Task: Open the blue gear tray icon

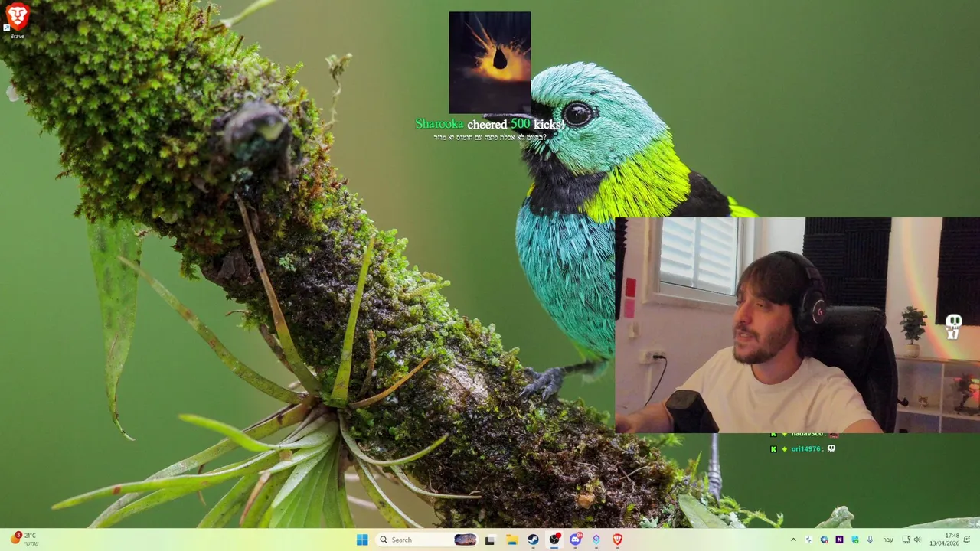Action: click(824, 540)
